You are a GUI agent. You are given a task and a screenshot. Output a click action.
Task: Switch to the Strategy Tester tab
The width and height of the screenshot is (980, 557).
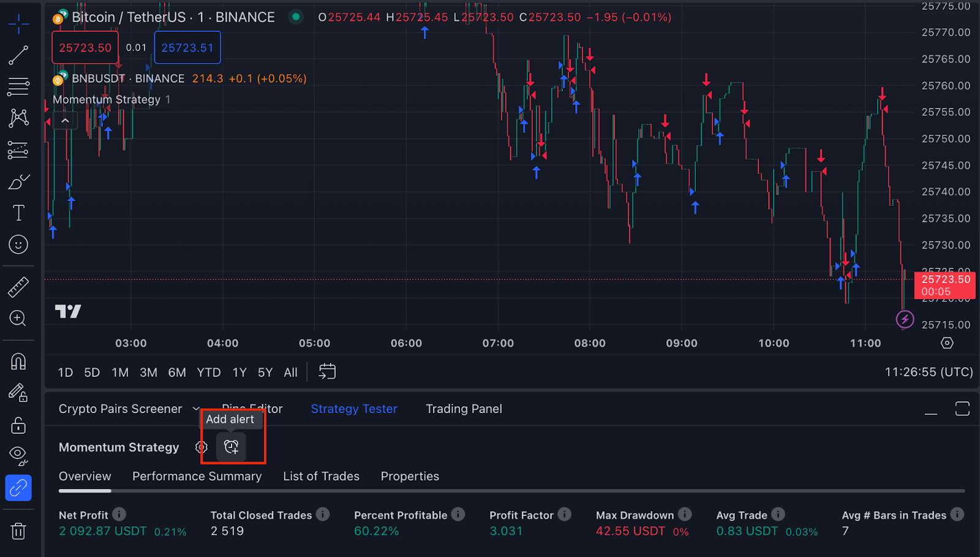(354, 409)
